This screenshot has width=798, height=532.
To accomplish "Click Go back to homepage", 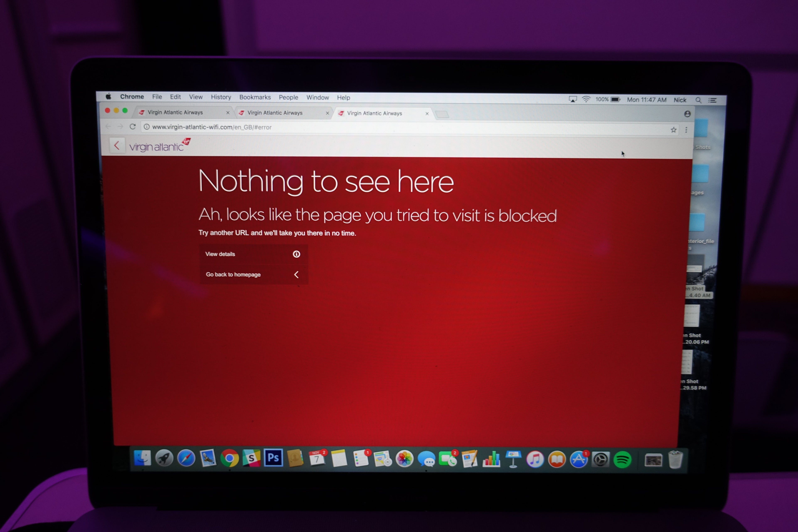I will pyautogui.click(x=253, y=275).
